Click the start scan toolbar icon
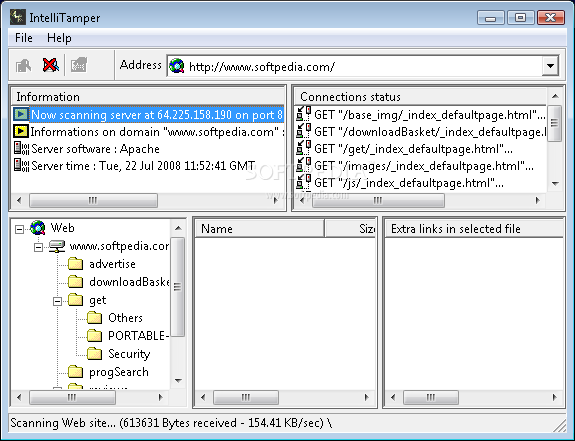This screenshot has width=575, height=441. 24,66
